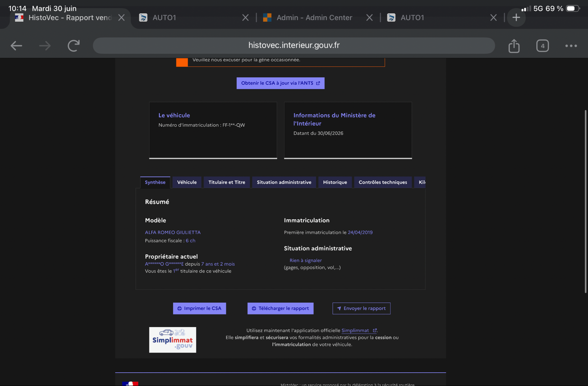
Task: Click Obtenir le CSA à jour via l'ANTS
Action: click(x=280, y=83)
